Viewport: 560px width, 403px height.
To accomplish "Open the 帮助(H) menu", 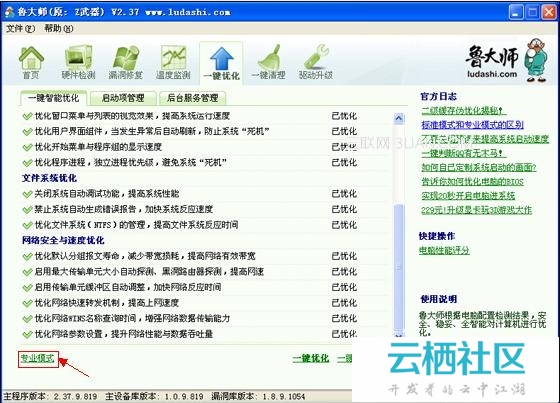I will [59, 28].
